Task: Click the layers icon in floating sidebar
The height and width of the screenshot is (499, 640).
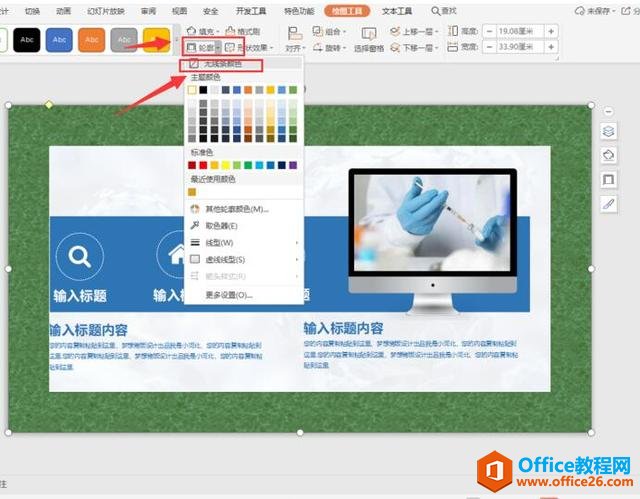Action: pos(609,131)
